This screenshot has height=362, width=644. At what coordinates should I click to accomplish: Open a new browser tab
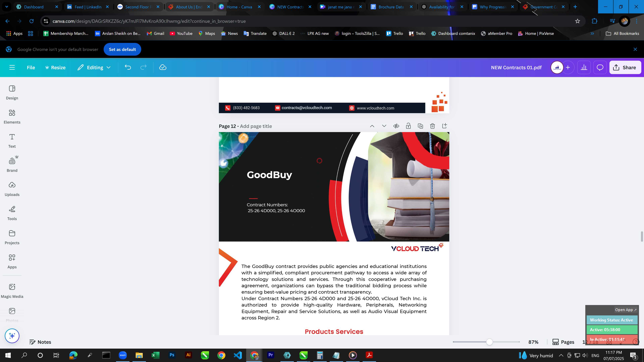click(x=575, y=7)
